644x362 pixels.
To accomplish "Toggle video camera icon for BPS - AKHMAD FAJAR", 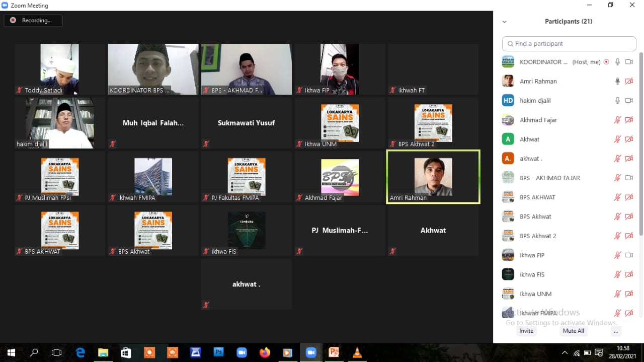I will coord(628,178).
